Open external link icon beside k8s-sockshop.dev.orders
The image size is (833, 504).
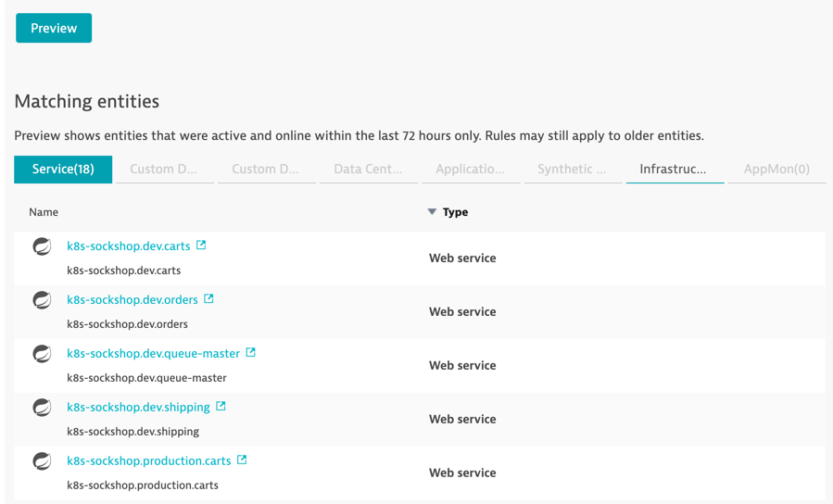point(208,299)
